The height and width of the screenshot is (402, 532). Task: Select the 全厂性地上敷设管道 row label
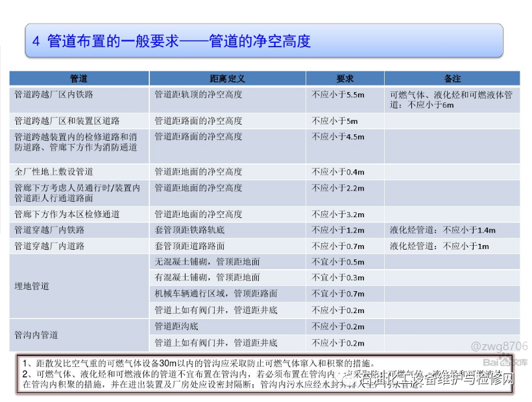coord(54,172)
